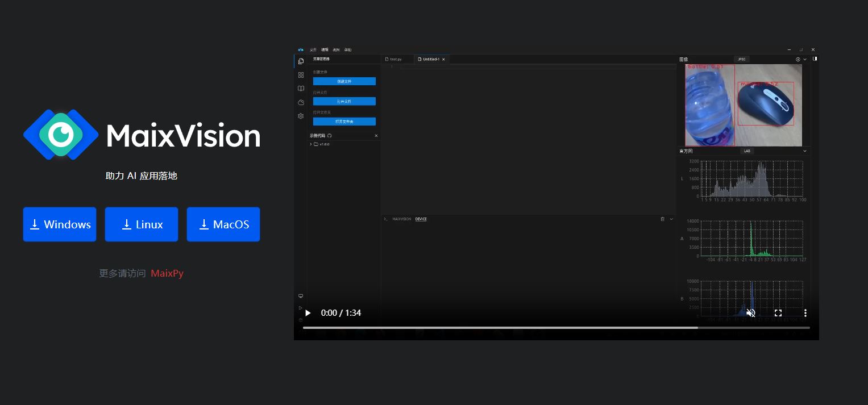Enter fullscreen mode for the video
868x405 pixels.
tap(778, 313)
